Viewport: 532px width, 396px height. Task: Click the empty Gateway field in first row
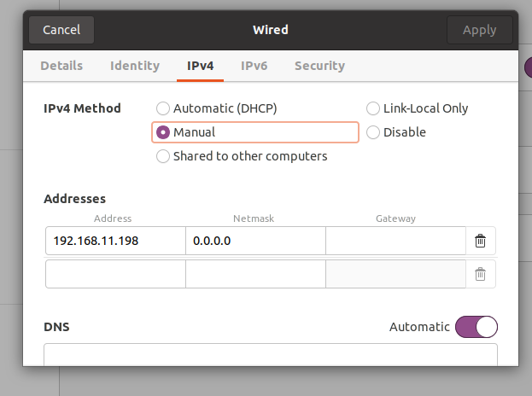[395, 241]
